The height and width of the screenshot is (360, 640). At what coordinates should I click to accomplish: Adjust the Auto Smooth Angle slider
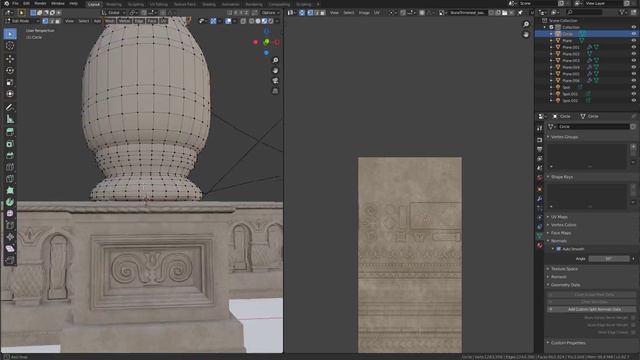[x=609, y=259]
